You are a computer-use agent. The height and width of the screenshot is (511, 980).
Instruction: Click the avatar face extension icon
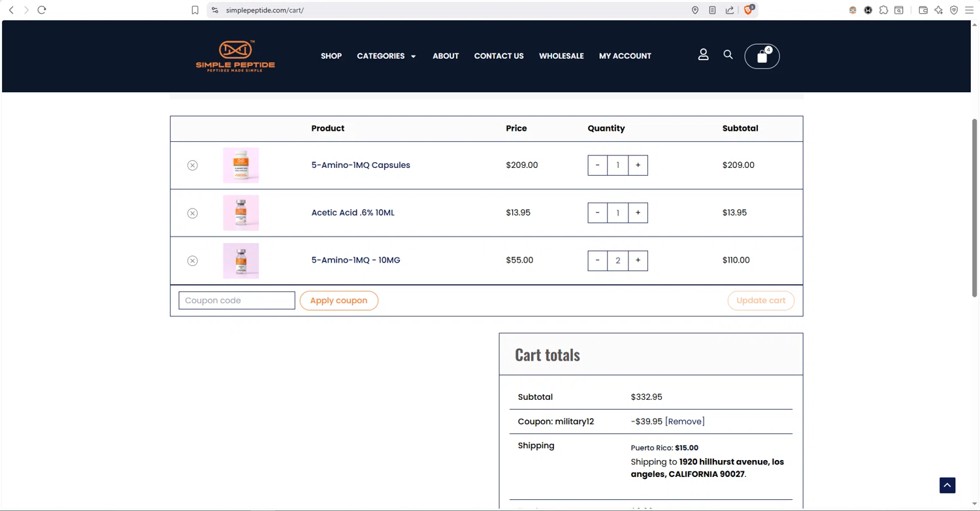(x=853, y=10)
